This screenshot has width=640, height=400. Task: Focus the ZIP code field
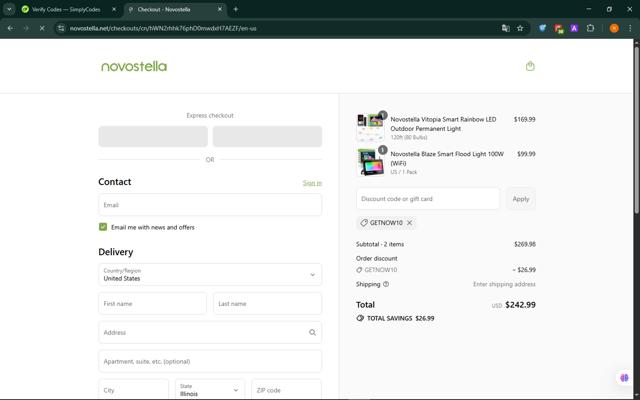pyautogui.click(x=287, y=390)
